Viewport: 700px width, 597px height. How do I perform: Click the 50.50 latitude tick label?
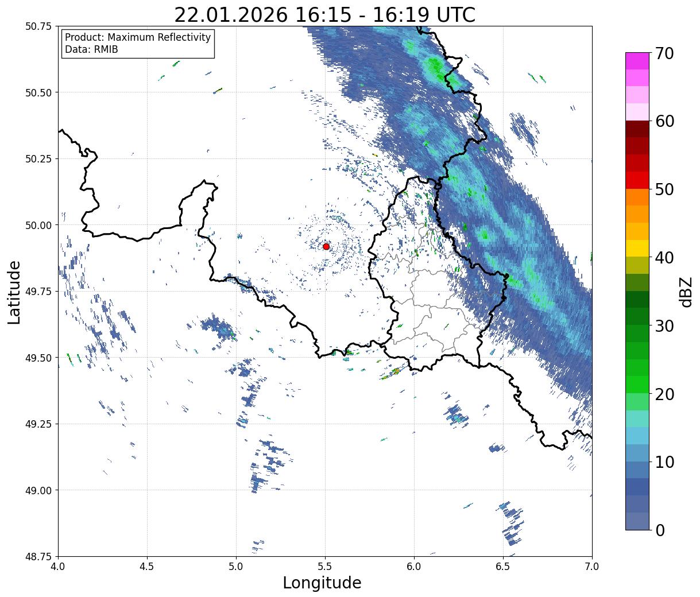click(38, 92)
